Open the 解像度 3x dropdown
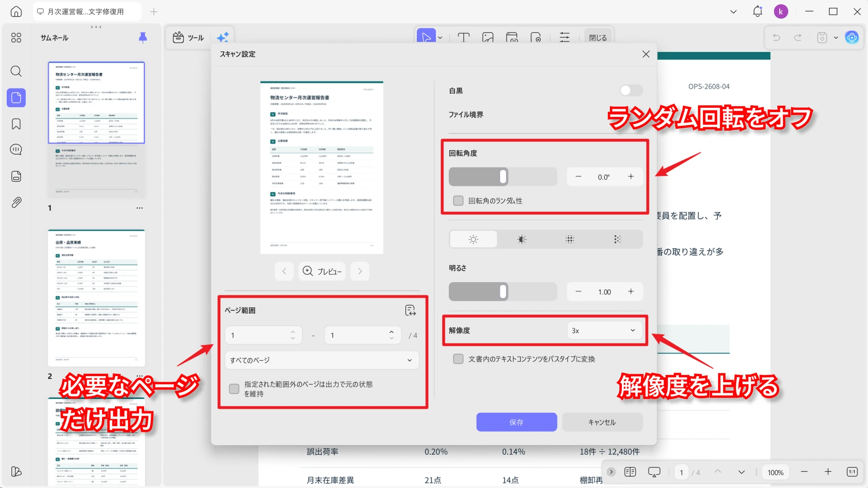Screen dimensions: 868x488 point(604,330)
